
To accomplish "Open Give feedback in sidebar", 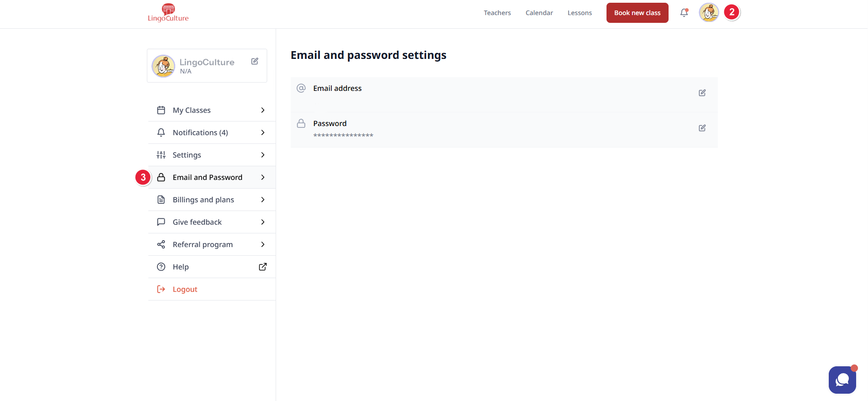I will pyautogui.click(x=197, y=222).
